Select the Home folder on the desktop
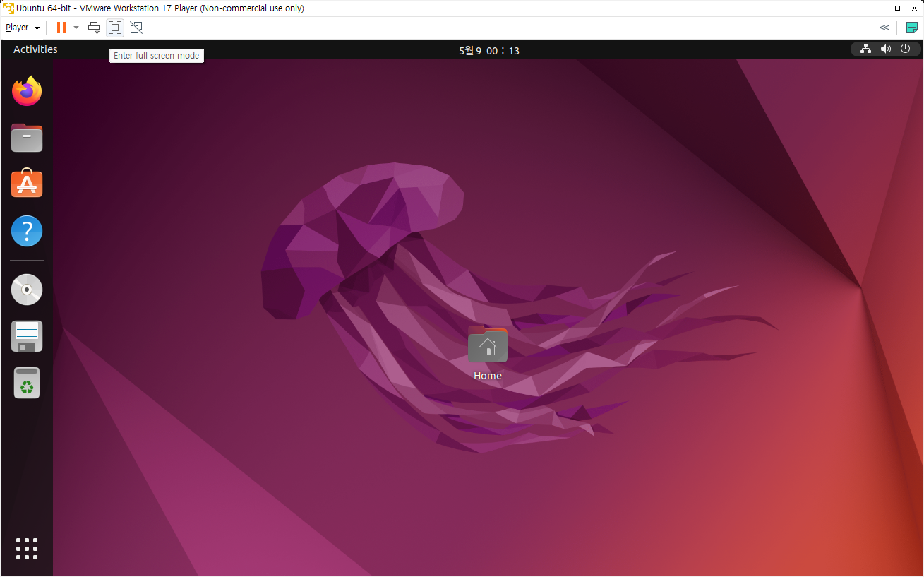Viewport: 924px width, 577px height. pyautogui.click(x=488, y=345)
